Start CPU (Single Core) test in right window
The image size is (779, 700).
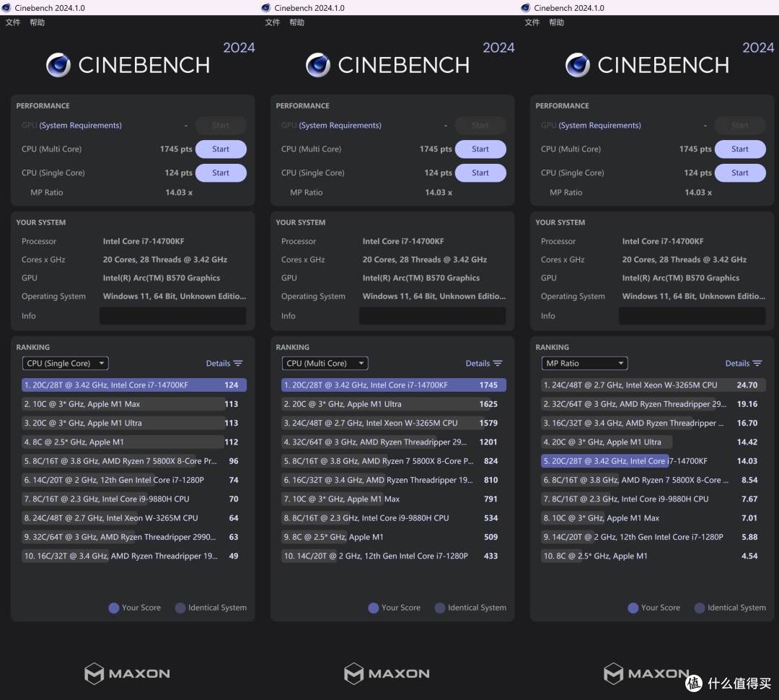(x=740, y=173)
